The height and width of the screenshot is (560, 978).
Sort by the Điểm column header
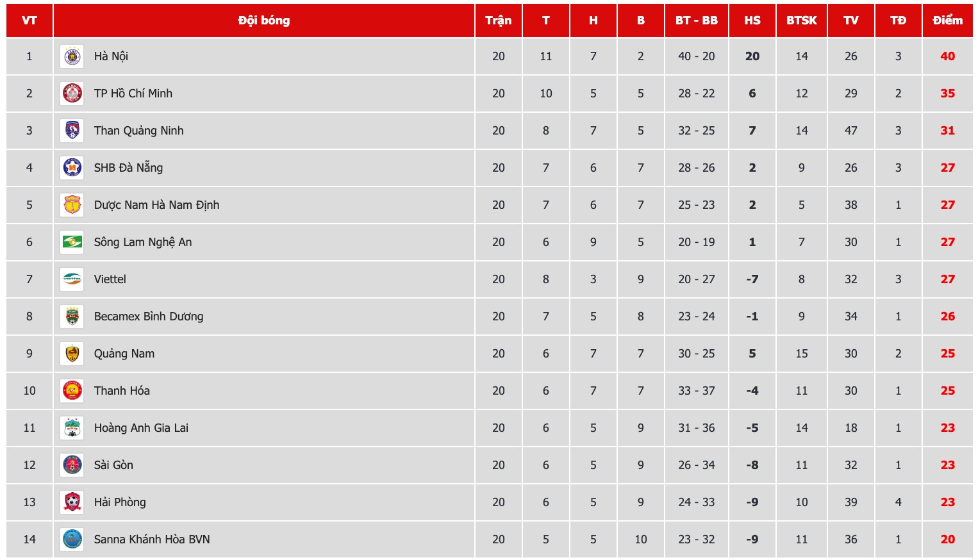click(x=948, y=21)
